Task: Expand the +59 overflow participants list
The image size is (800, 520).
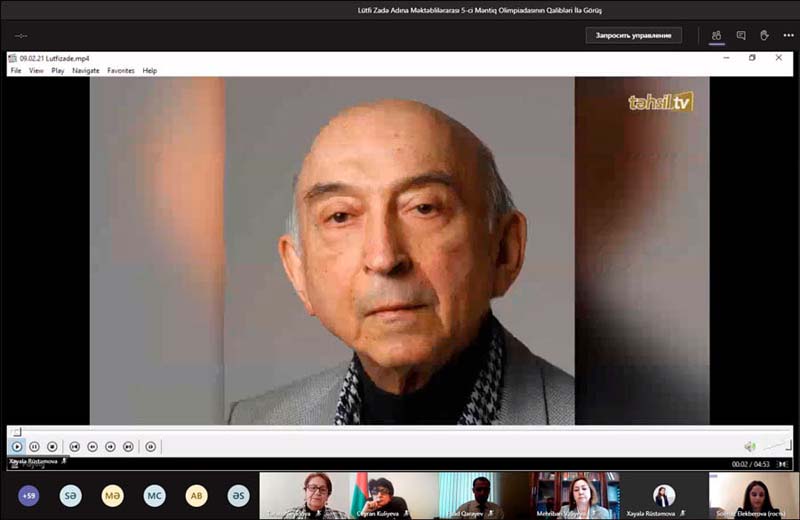Action: point(29,495)
